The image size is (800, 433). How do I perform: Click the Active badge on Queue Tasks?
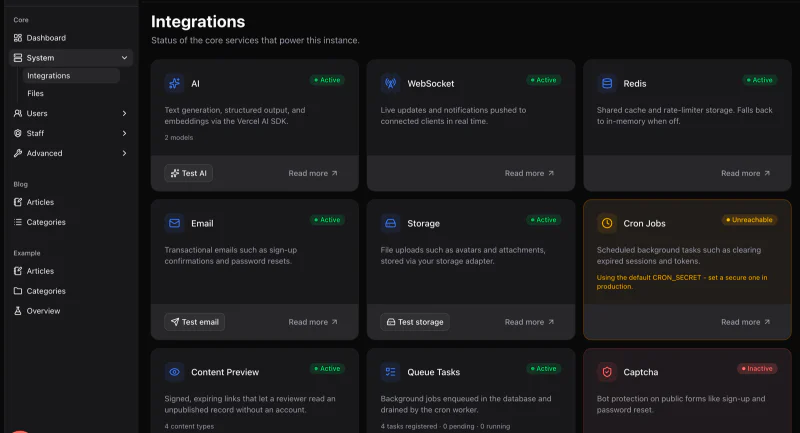pos(543,368)
